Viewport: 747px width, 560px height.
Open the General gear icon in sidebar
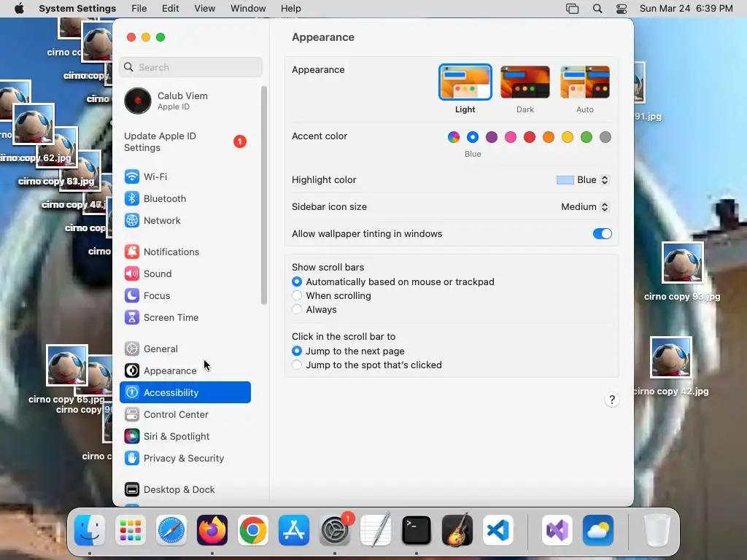tap(132, 349)
